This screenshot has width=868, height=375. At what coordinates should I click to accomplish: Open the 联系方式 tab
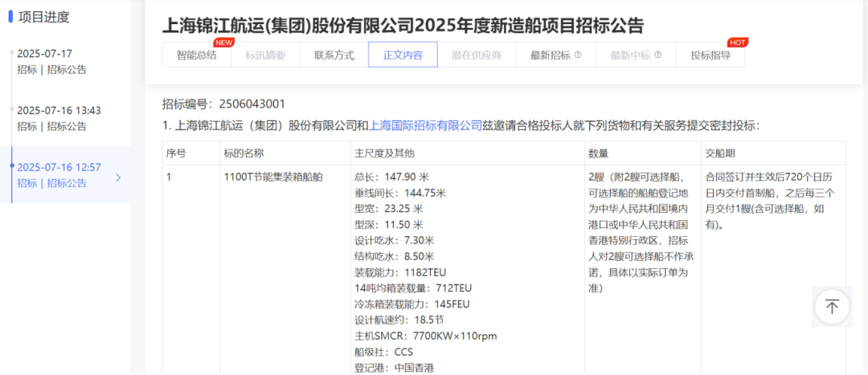(334, 55)
